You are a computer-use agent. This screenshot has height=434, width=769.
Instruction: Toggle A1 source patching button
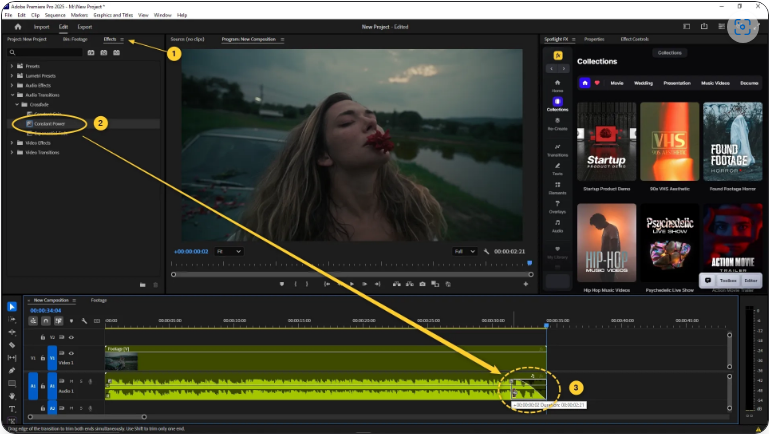click(33, 386)
